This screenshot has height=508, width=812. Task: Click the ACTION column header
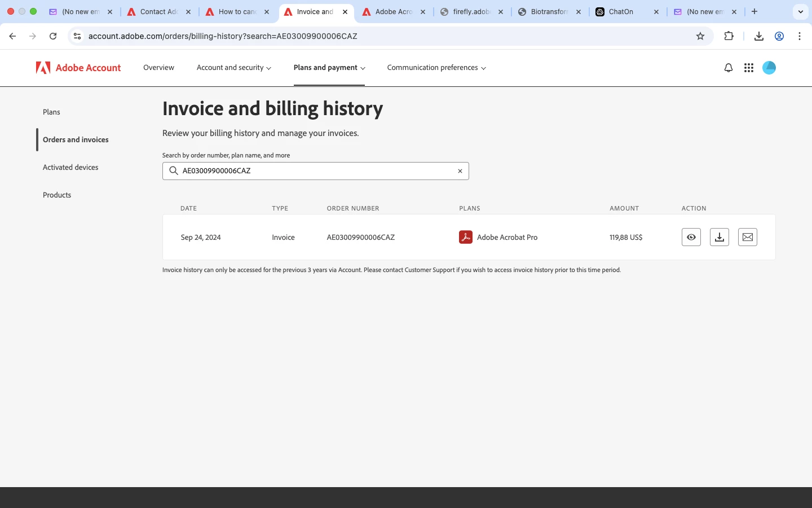point(694,208)
